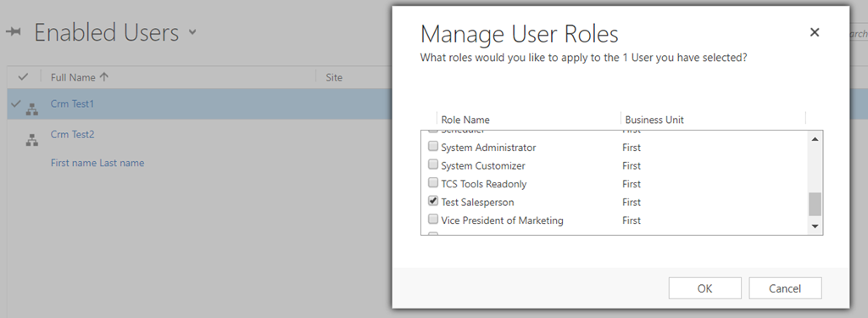
Task: Click the Business Unit column header
Action: pos(654,120)
